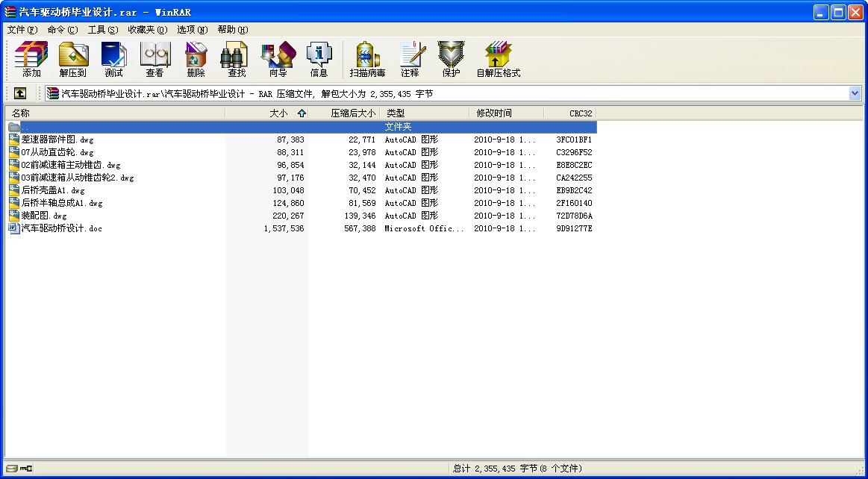
Task: Select 装配图.dwg in the file list
Action: coord(44,216)
